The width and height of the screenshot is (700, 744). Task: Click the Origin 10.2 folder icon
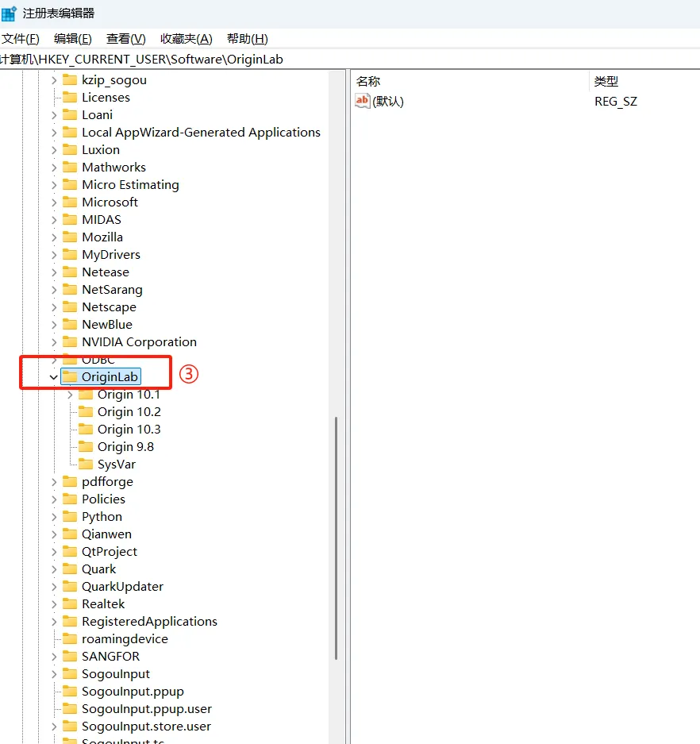pyautogui.click(x=86, y=411)
